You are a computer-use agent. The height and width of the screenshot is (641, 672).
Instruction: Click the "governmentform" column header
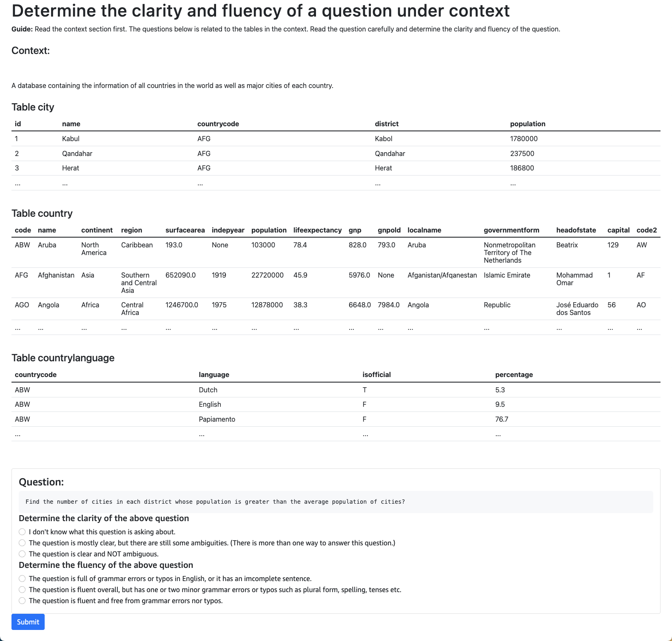(511, 230)
